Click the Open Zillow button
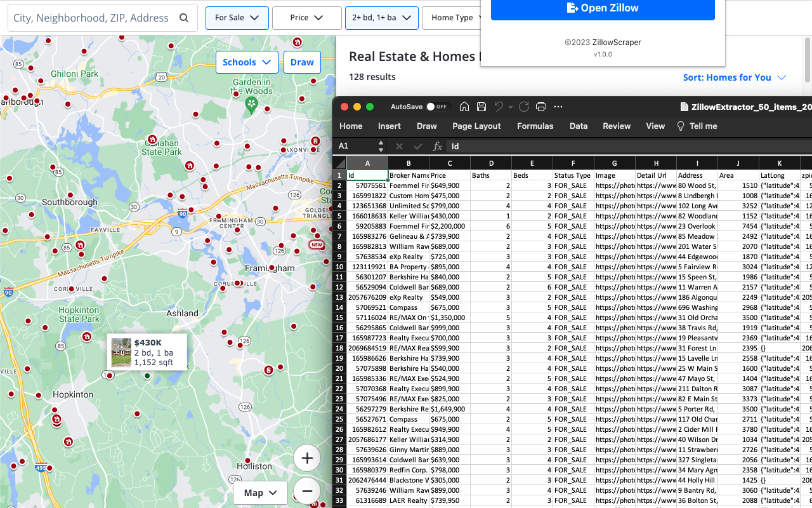 pos(603,8)
